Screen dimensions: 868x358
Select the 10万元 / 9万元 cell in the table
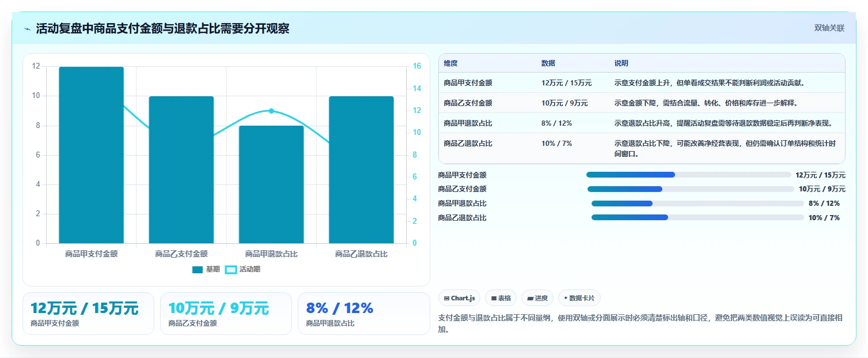point(564,103)
